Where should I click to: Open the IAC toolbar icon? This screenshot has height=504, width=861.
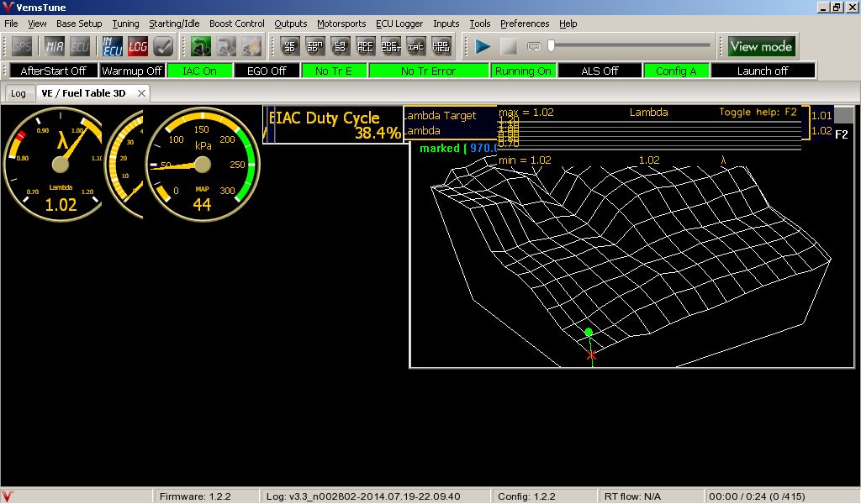click(x=415, y=46)
